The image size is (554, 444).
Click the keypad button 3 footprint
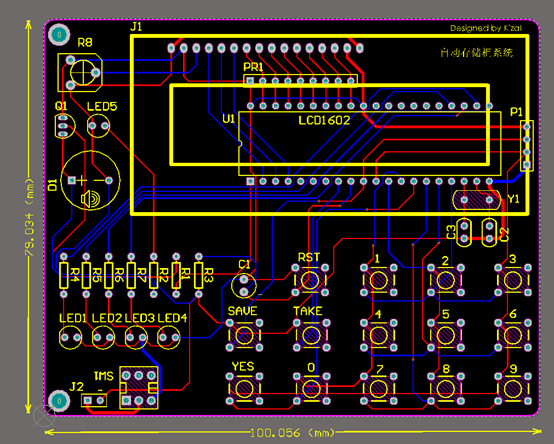(513, 280)
